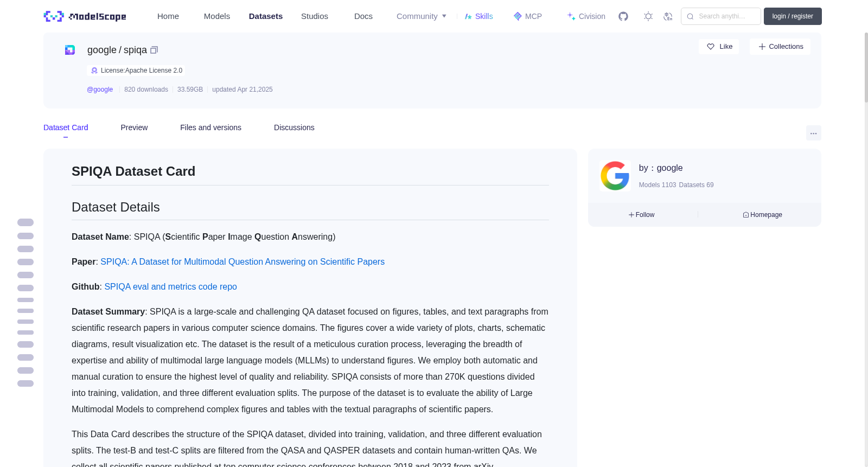Screen dimensions: 868x467
Task: Click the Models 1103 count
Action: (658, 185)
